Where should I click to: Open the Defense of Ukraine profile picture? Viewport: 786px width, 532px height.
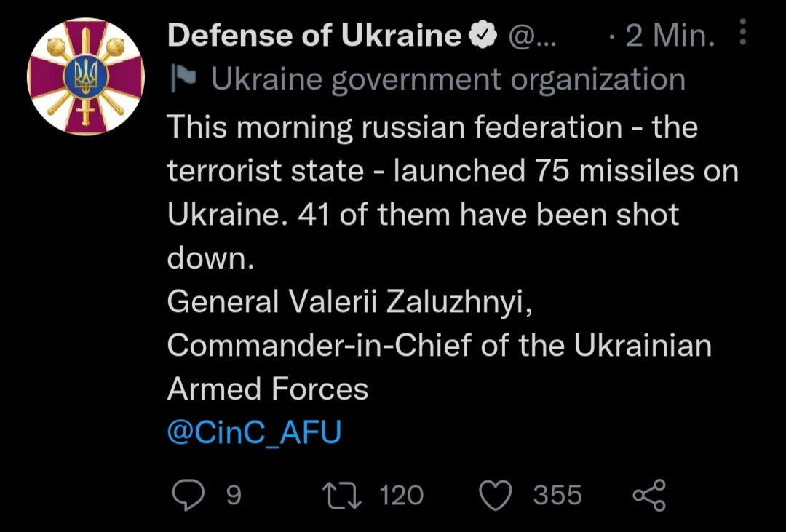tap(86, 77)
